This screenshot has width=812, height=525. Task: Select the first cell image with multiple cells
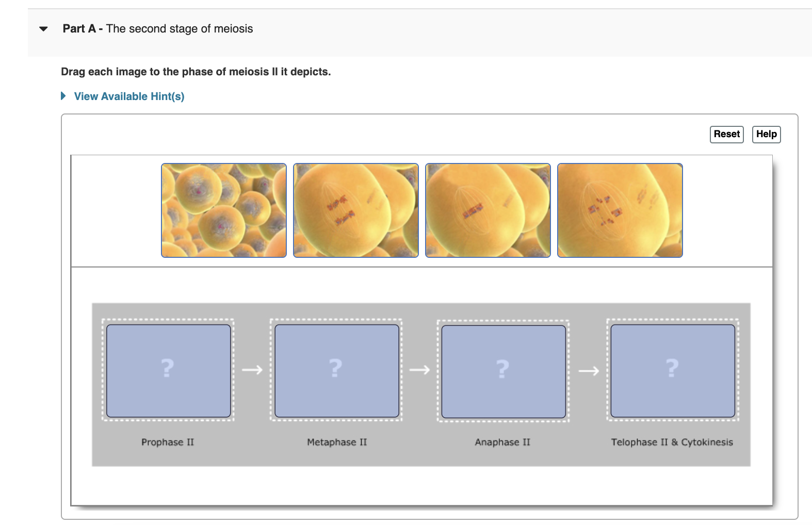coord(223,210)
